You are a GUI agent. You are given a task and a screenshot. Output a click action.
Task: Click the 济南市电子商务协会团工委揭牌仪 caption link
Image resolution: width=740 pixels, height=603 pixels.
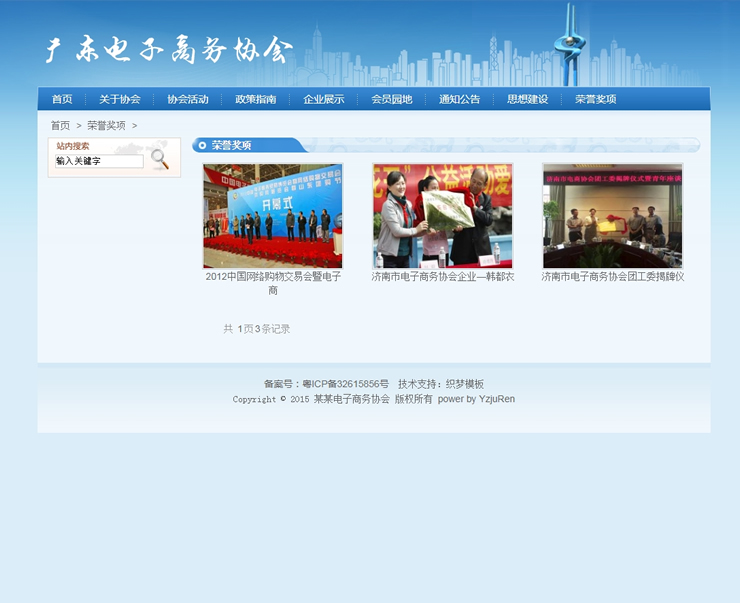(x=613, y=277)
